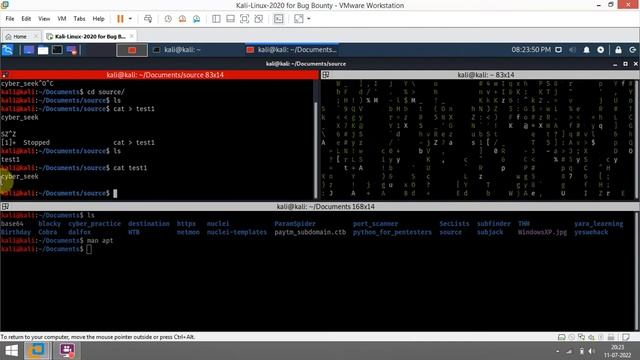Click the VMware status bar sound card icon

(x=591, y=337)
